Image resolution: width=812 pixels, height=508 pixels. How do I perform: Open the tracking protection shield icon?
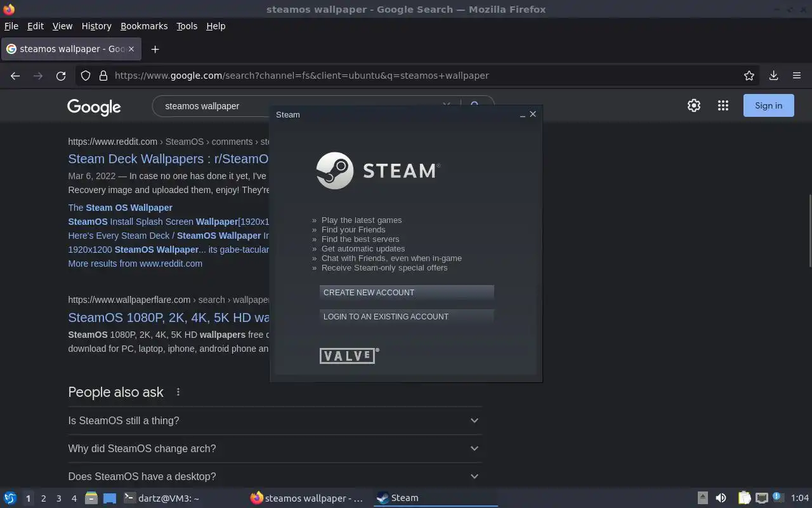(x=86, y=76)
